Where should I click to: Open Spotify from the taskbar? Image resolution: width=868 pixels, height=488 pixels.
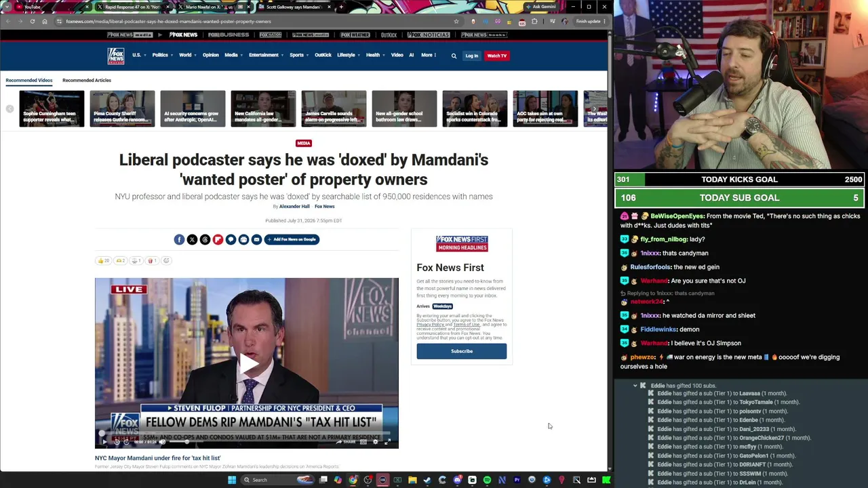487,480
